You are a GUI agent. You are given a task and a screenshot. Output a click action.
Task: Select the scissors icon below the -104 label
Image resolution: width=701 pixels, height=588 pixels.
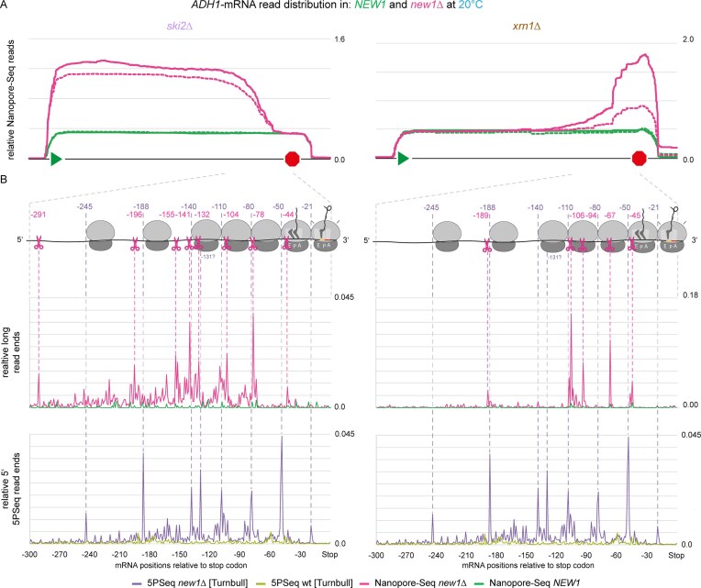(227, 243)
